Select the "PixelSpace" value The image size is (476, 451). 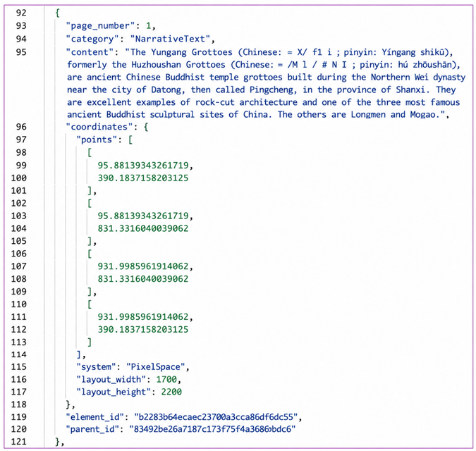156,367
